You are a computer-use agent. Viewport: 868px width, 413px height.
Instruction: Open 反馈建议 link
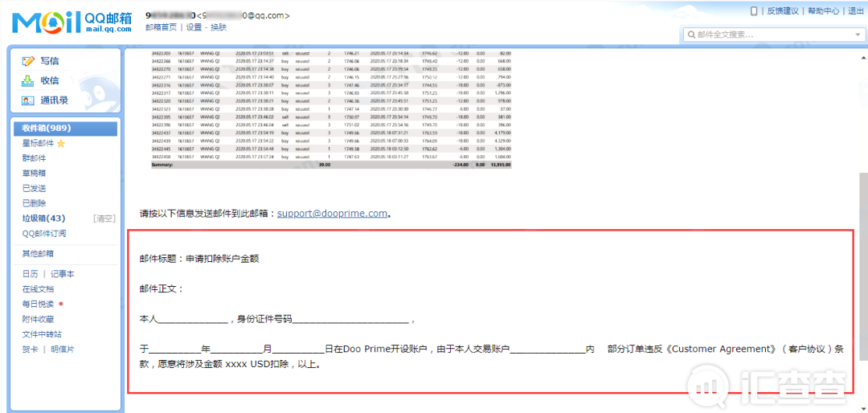tap(783, 11)
